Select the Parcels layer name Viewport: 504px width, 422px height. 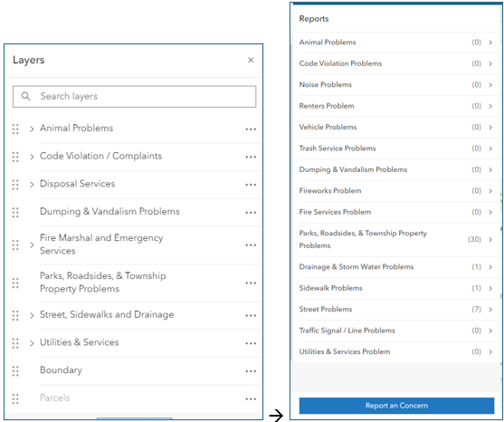coord(54,398)
